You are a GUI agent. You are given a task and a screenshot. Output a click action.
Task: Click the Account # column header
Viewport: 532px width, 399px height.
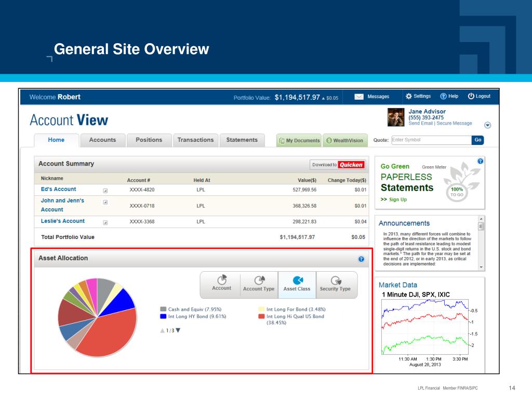[138, 180]
